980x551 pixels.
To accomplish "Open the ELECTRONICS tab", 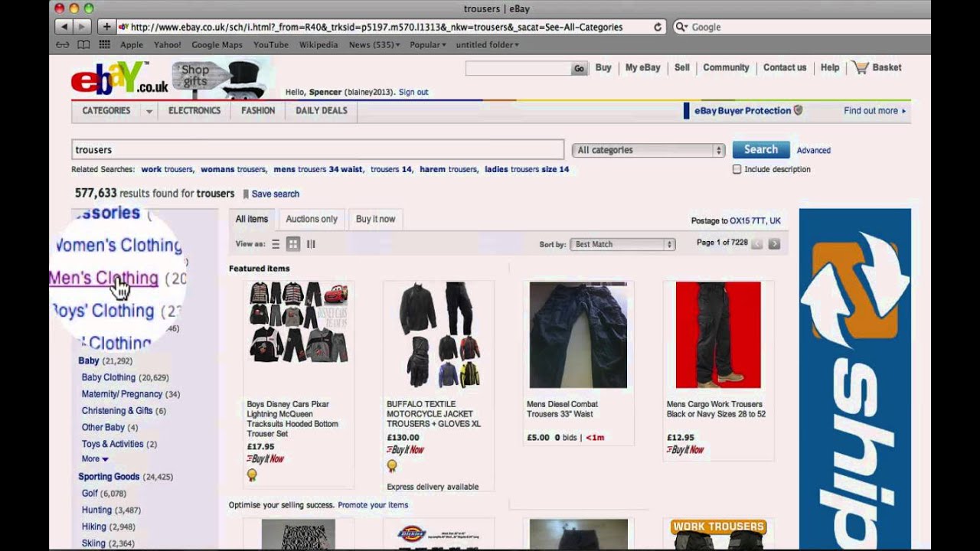I will pos(194,111).
